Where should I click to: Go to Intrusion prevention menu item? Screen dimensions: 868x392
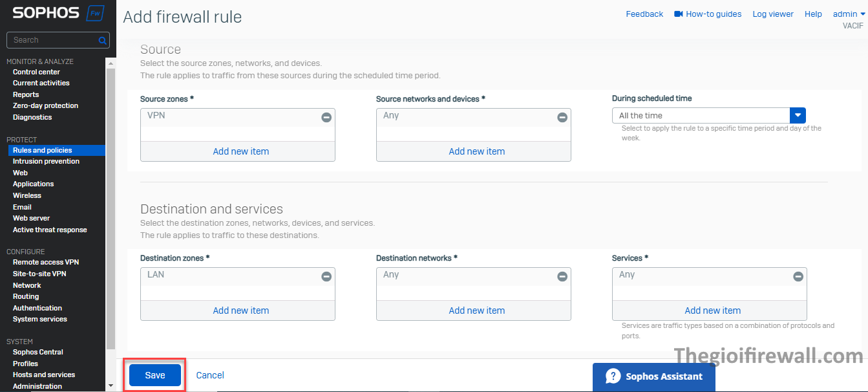[x=46, y=161]
